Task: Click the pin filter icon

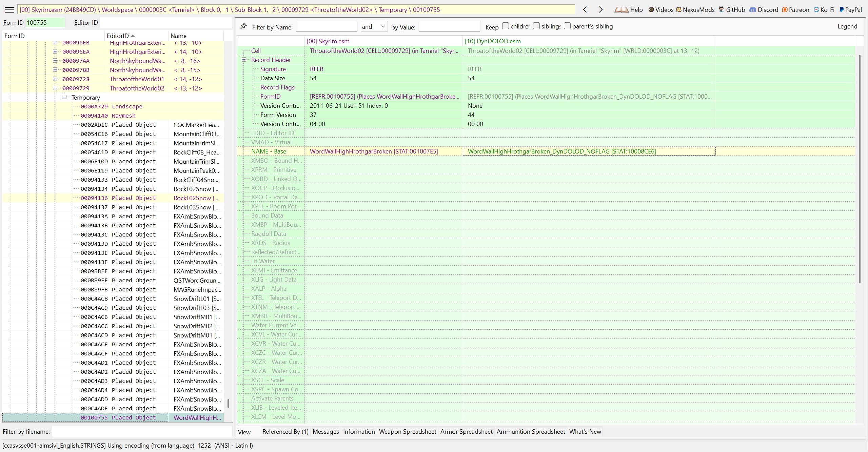Action: coord(243,26)
